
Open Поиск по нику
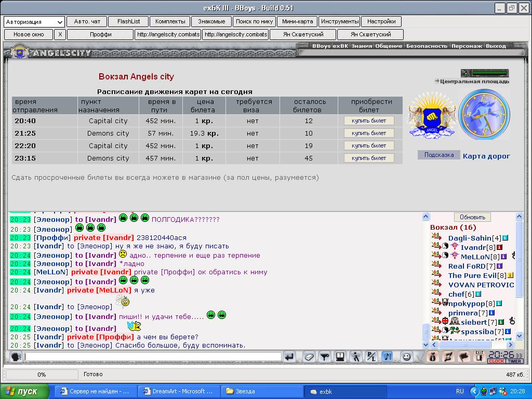coord(254,21)
